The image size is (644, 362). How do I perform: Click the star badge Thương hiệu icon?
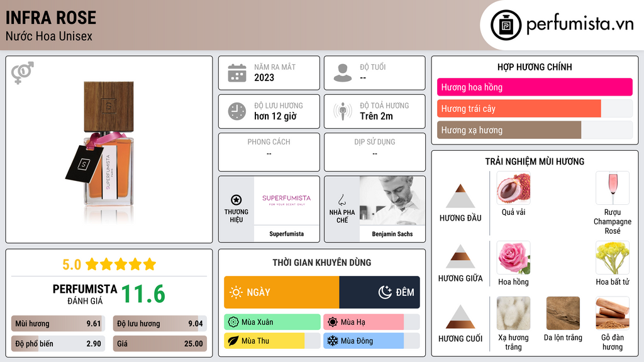tap(236, 200)
